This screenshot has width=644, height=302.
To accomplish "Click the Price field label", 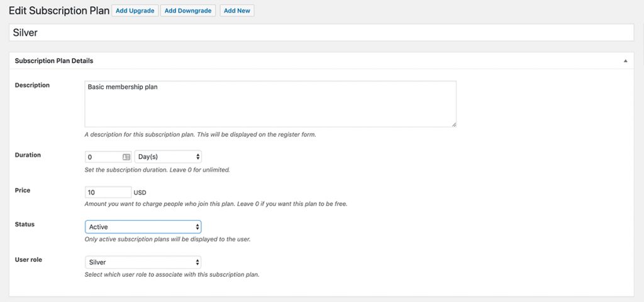I will [23, 190].
